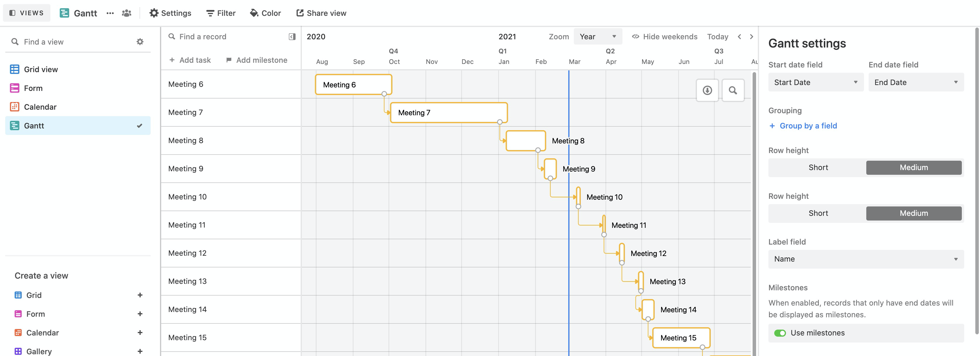Open the Color menu
The width and height of the screenshot is (980, 356).
click(266, 13)
